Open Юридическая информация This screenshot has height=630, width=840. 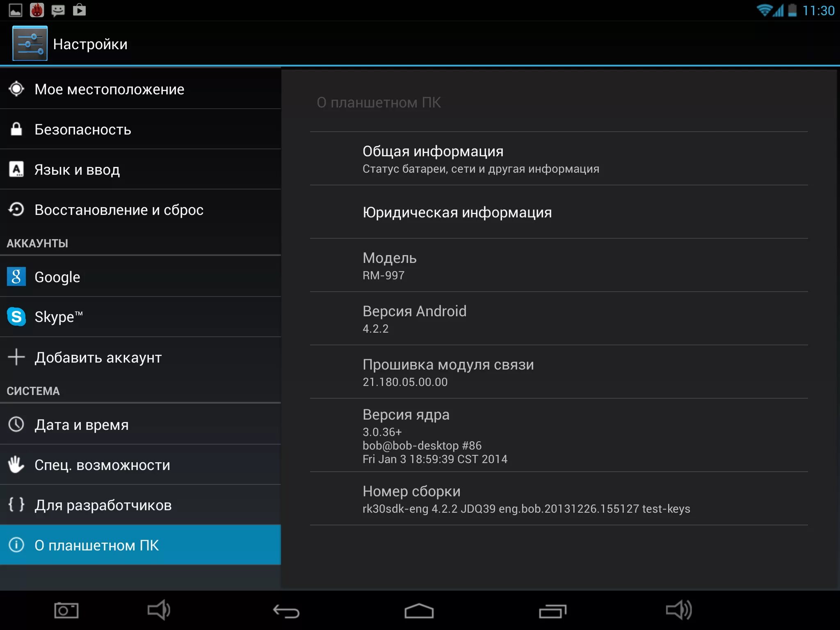(x=559, y=212)
